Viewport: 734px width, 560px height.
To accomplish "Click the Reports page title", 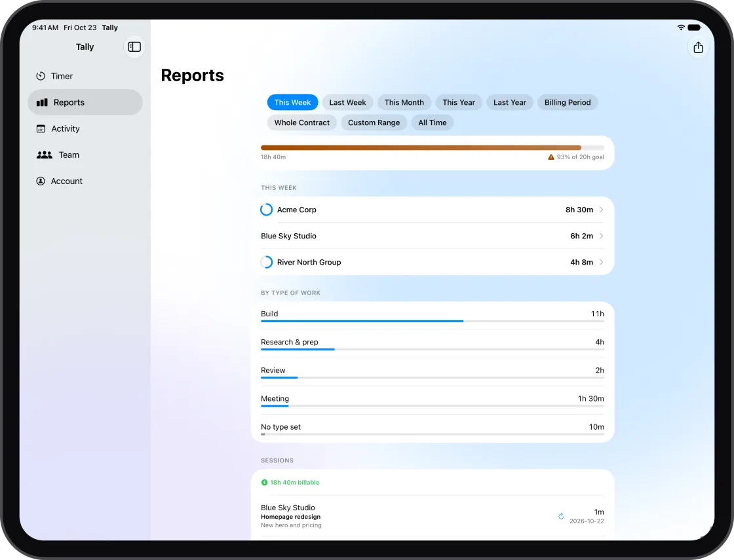I will click(193, 75).
